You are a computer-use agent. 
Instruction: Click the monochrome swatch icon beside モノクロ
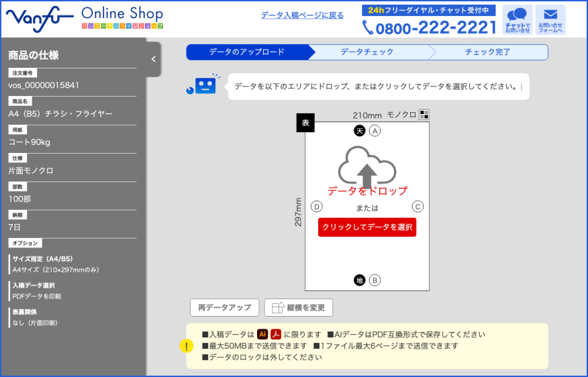tap(424, 115)
